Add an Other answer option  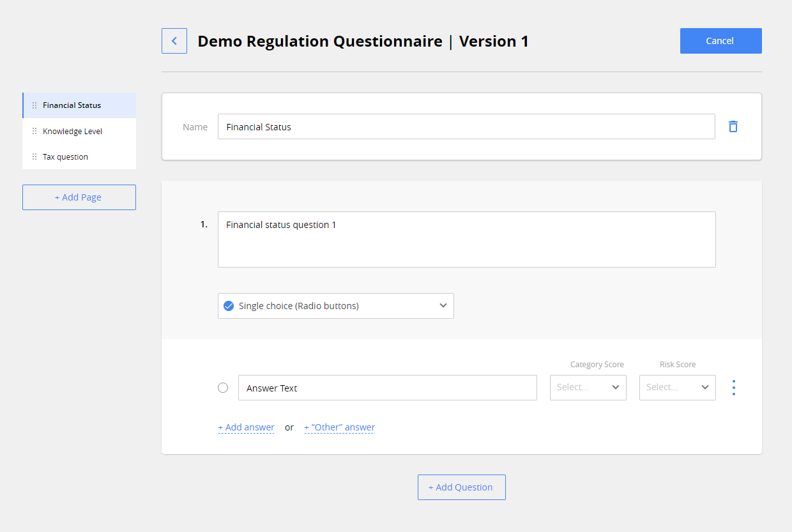tap(339, 427)
